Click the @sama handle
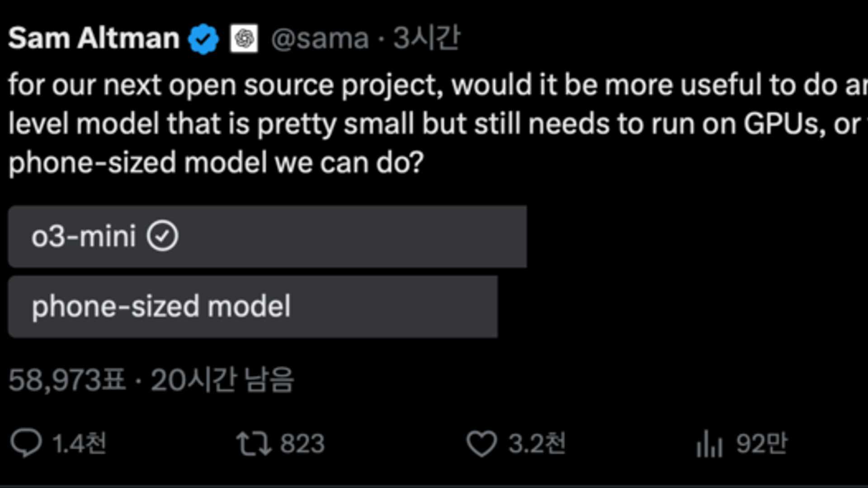 pyautogui.click(x=320, y=39)
